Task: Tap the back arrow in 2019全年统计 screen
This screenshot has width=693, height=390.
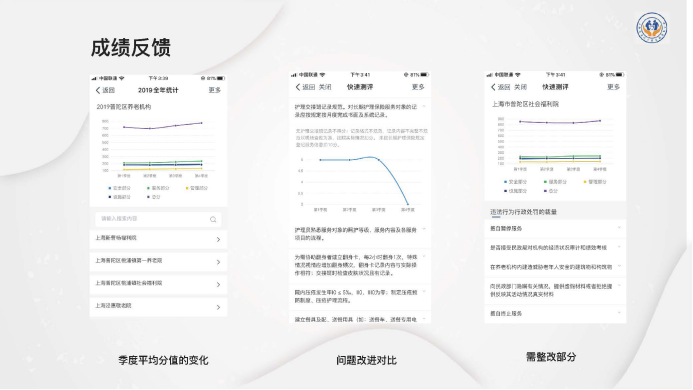Action: [98, 90]
